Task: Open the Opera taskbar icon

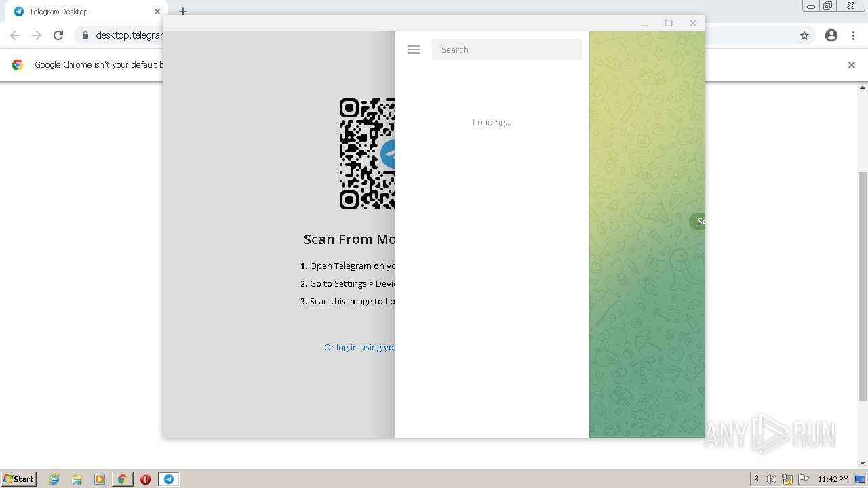Action: [145, 479]
